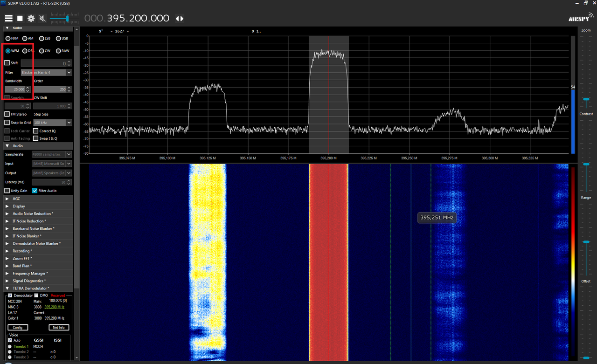Select the NFM radio mode
Viewport: 597px width, 364px height.
coord(12,38)
